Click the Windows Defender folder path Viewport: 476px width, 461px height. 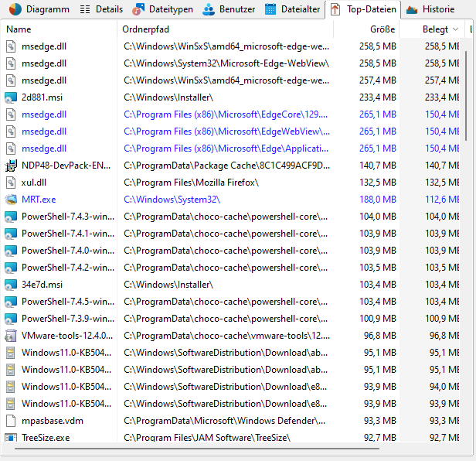click(224, 421)
